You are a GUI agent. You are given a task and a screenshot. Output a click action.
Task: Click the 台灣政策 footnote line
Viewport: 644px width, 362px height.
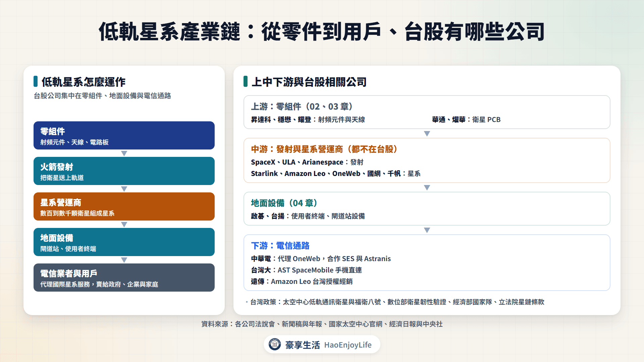coord(397,302)
